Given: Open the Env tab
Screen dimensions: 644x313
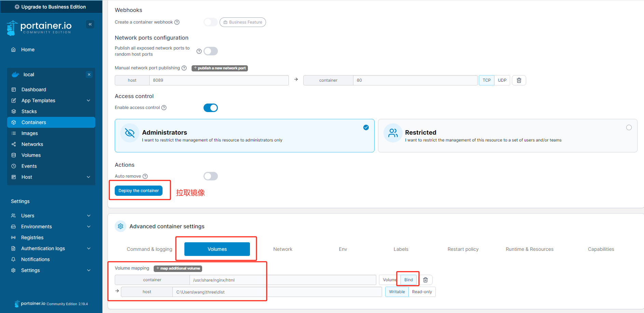Looking at the screenshot, I should pos(343,249).
